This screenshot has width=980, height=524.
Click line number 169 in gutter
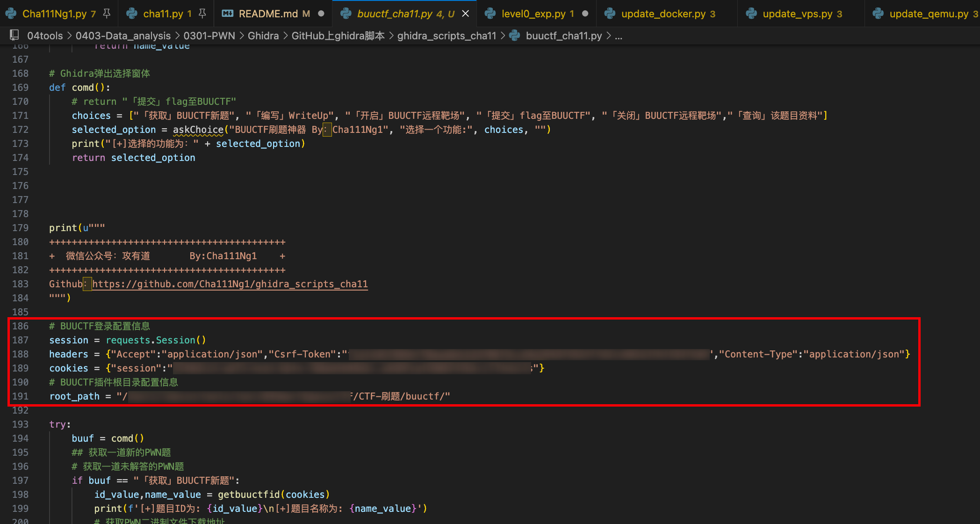(x=20, y=87)
